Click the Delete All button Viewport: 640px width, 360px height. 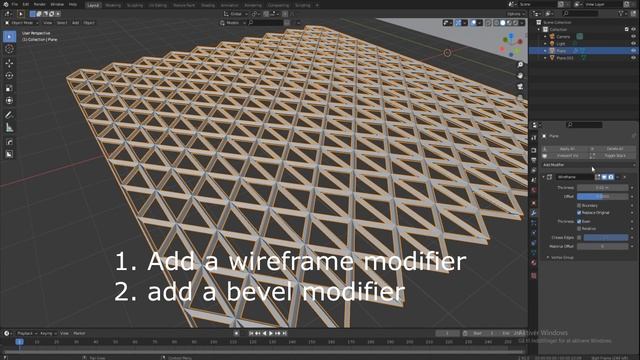pyautogui.click(x=613, y=149)
